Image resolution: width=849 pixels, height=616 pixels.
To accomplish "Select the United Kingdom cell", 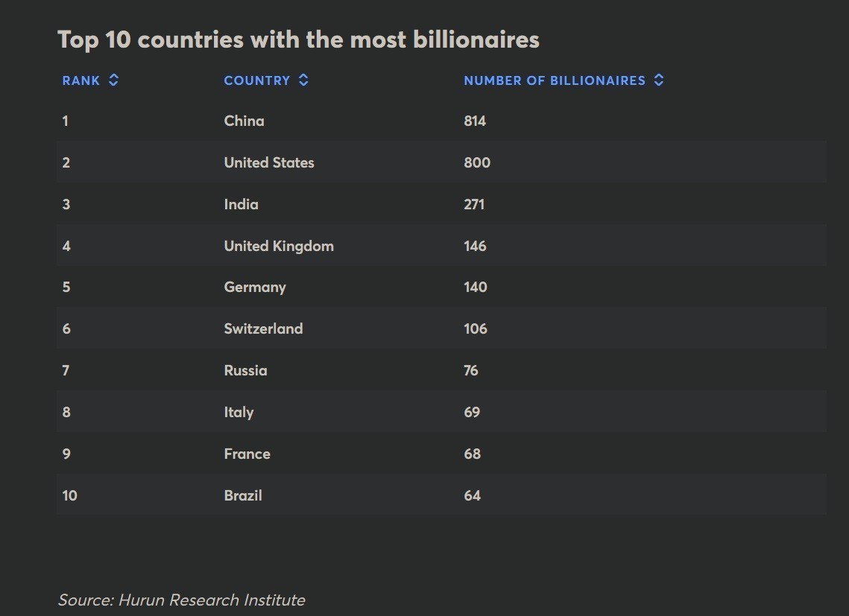I will [279, 246].
